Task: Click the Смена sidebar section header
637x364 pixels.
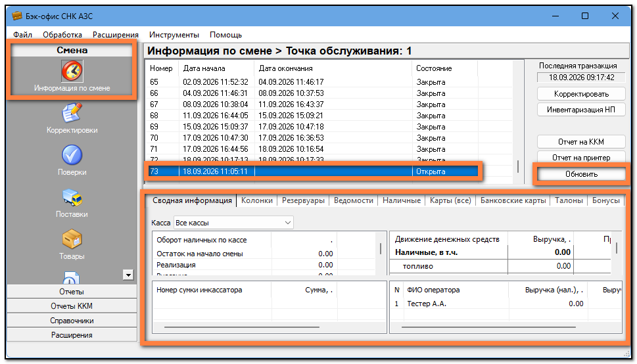Action: [x=72, y=50]
